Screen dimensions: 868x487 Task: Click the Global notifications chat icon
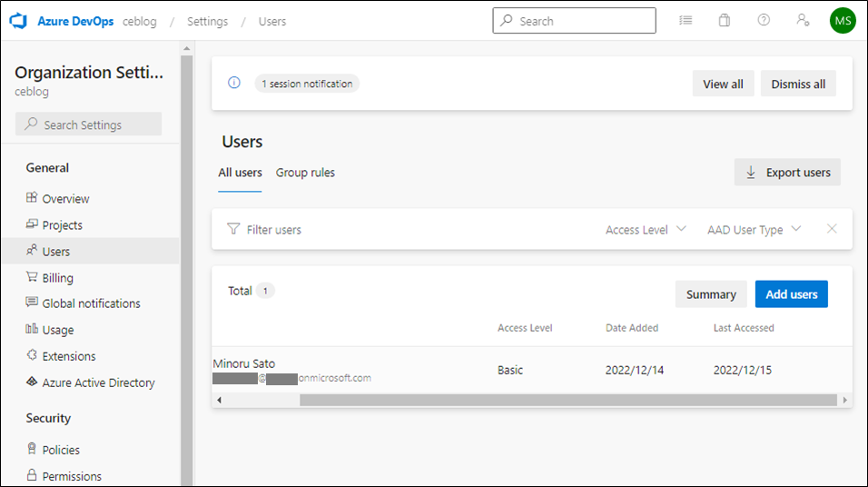32,303
